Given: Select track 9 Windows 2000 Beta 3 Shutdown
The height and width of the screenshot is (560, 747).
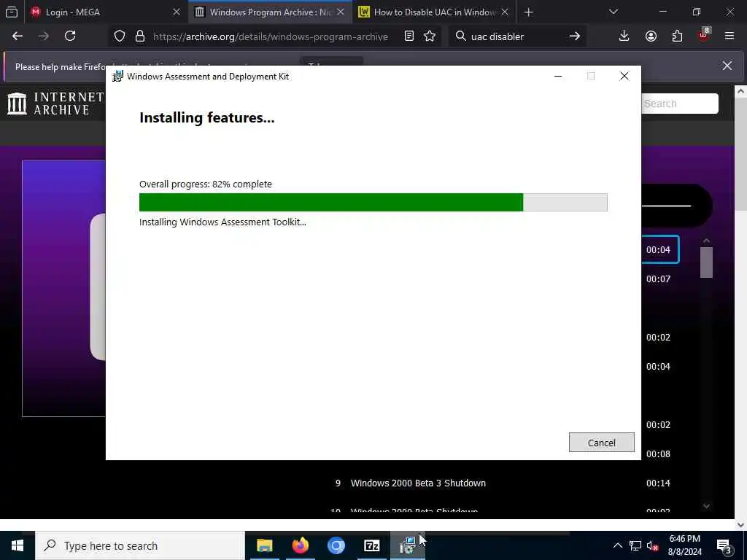Looking at the screenshot, I should [x=418, y=483].
